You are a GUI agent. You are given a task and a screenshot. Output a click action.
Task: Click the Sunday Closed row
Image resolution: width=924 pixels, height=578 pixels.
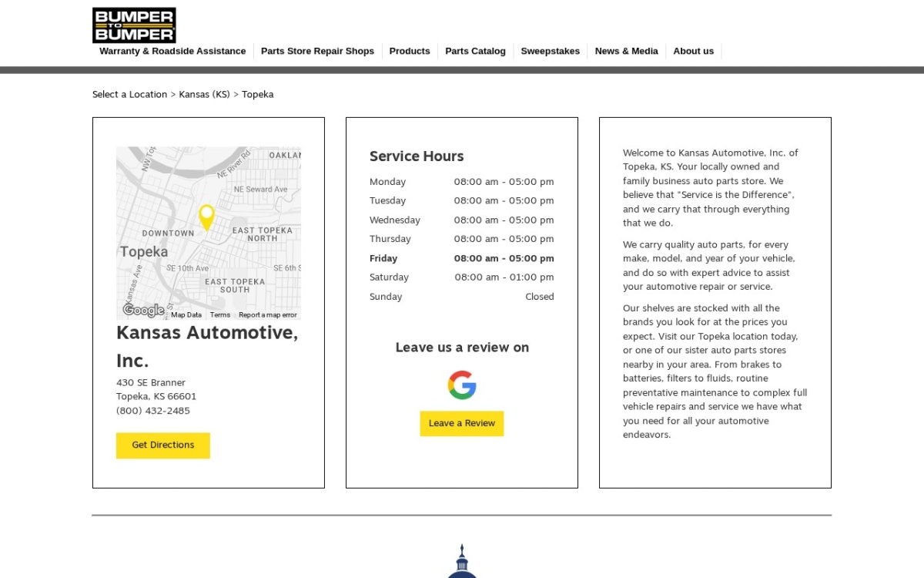[462, 297]
